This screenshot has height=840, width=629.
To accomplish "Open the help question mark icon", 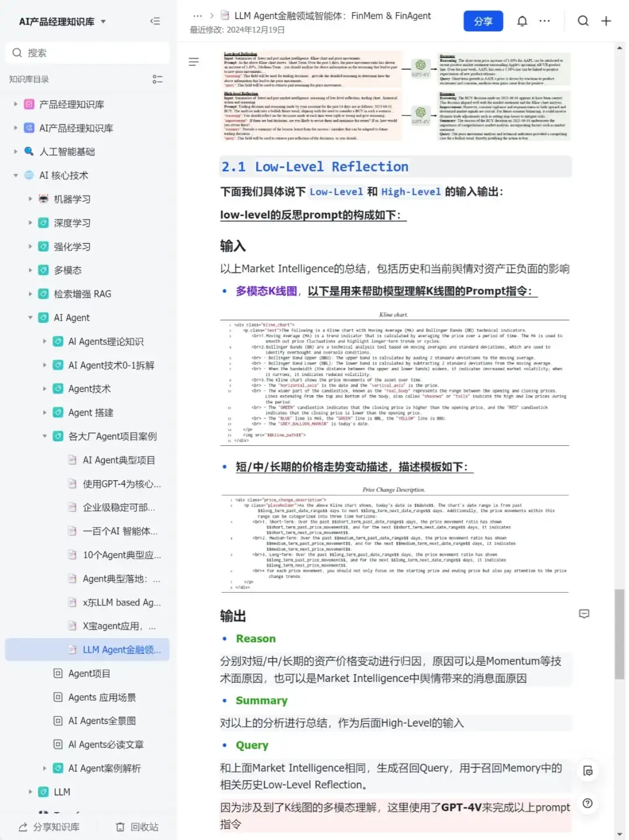I will [x=588, y=803].
